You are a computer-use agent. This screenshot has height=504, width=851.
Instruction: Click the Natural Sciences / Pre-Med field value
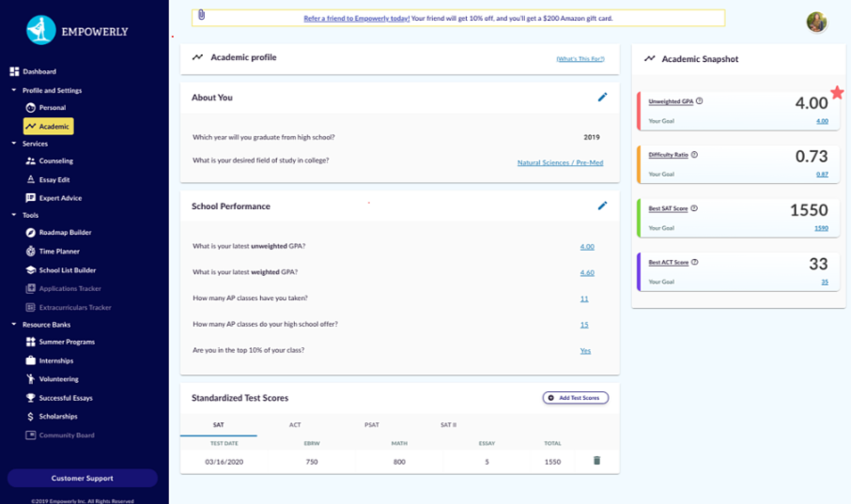pyautogui.click(x=560, y=162)
